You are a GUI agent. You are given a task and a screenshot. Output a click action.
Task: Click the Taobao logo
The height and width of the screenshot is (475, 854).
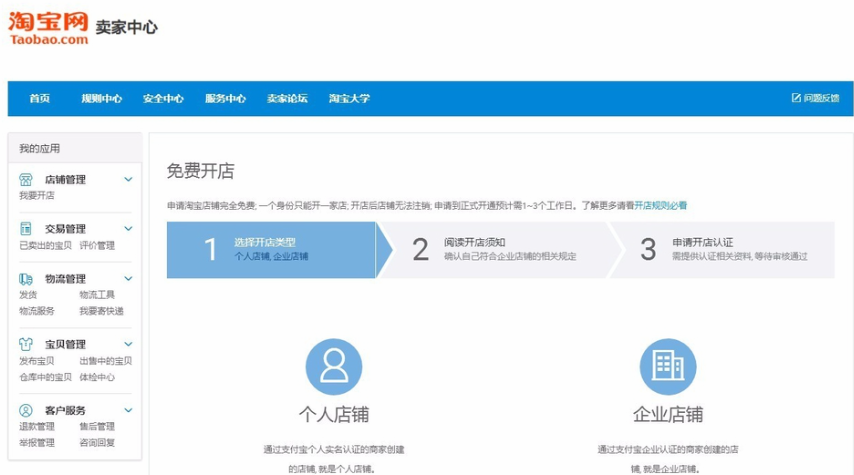tap(48, 28)
